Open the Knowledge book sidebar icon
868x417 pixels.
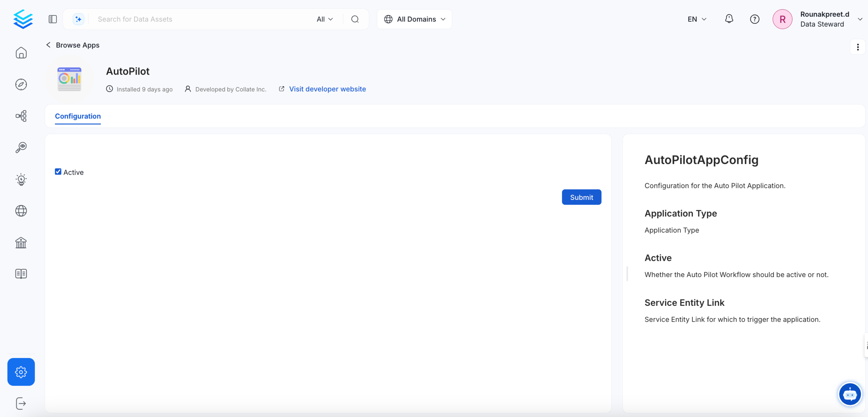point(21,274)
